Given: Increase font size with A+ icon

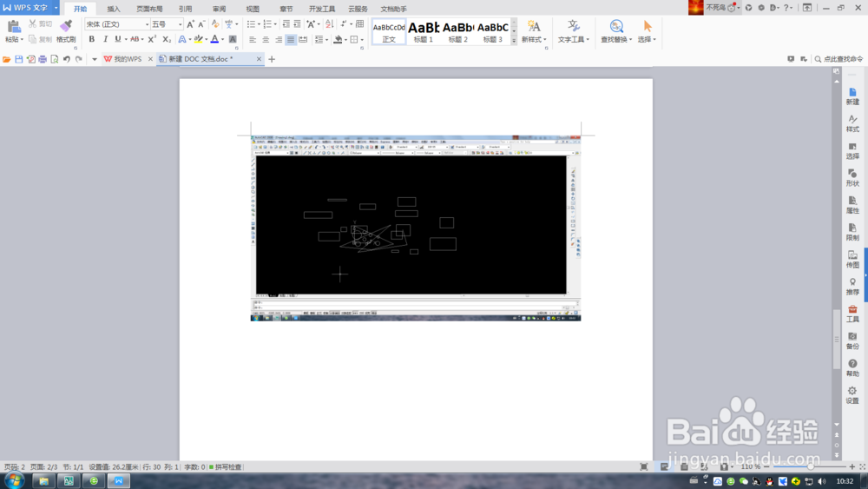Looking at the screenshot, I should (190, 24).
